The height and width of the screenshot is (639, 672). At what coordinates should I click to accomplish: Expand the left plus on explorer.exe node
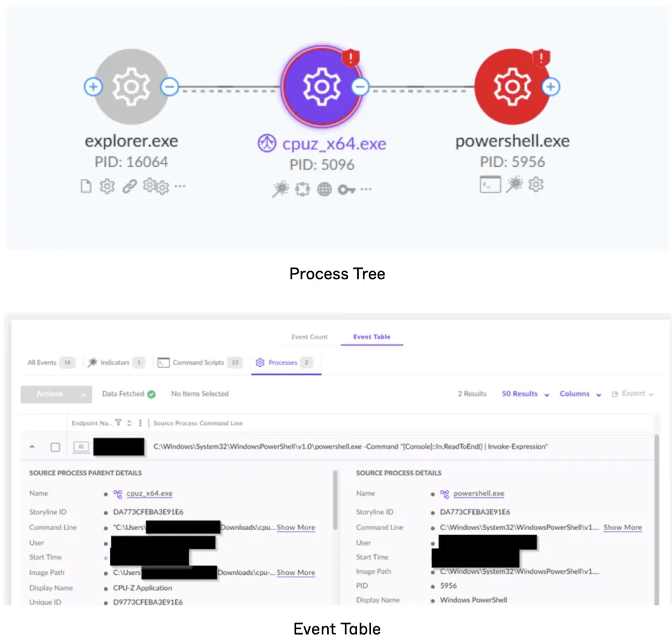click(93, 86)
